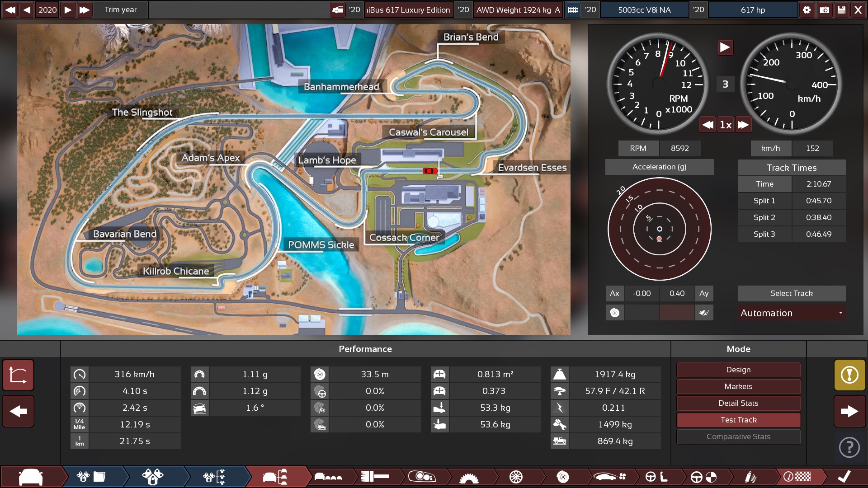This screenshot has height=488, width=868.
Task: Open the engine variants list tab
Action: 214,477
